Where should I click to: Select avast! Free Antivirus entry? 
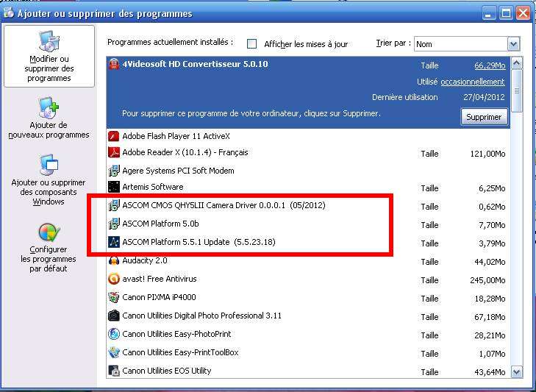[308, 279]
